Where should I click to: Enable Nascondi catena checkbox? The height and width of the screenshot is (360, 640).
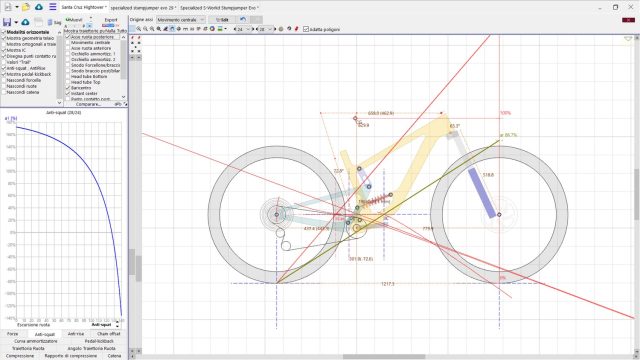(4, 92)
